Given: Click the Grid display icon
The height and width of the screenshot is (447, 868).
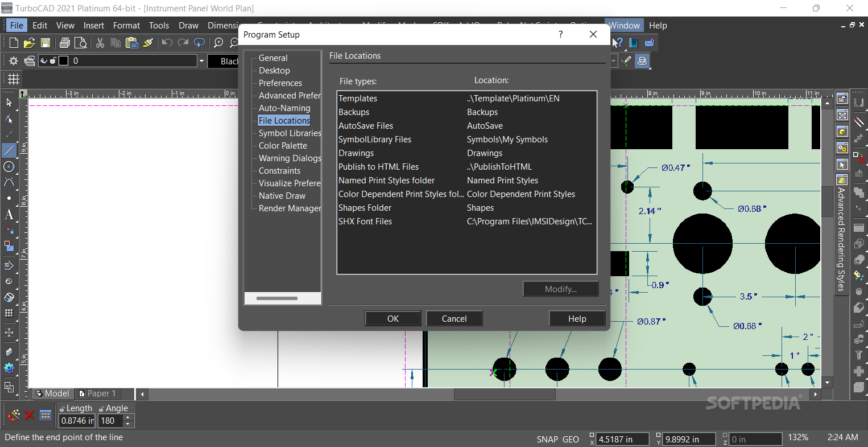Looking at the screenshot, I should [x=13, y=79].
